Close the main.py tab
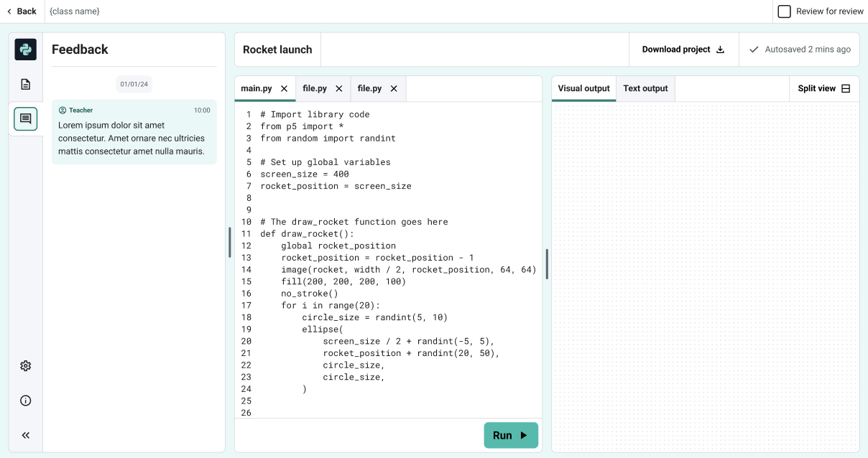 coord(284,89)
